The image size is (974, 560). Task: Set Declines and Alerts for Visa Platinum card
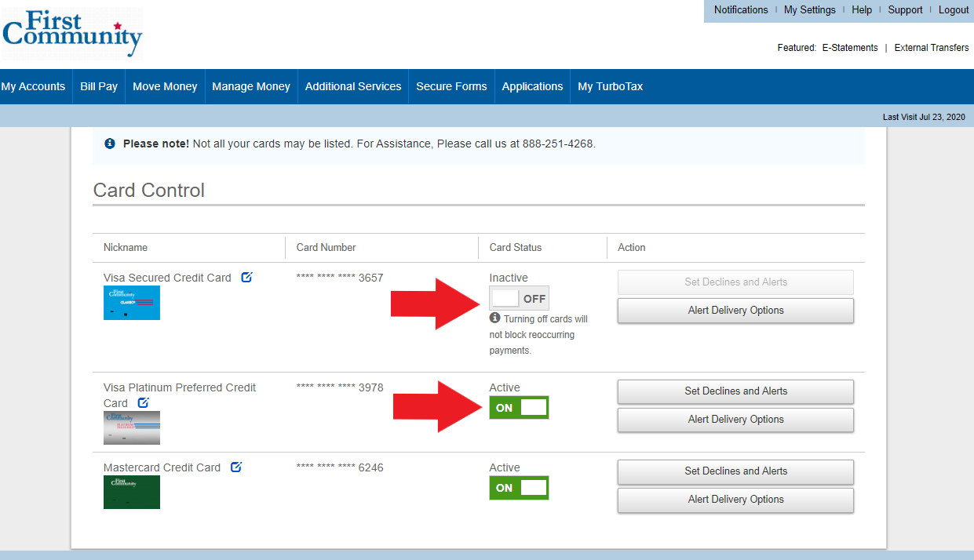[735, 391]
